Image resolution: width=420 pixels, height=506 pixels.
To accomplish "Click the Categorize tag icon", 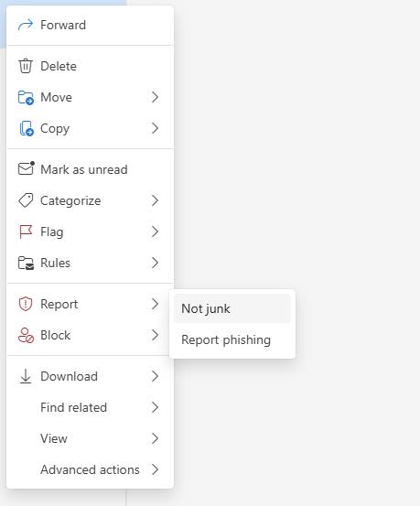I will pyautogui.click(x=26, y=200).
